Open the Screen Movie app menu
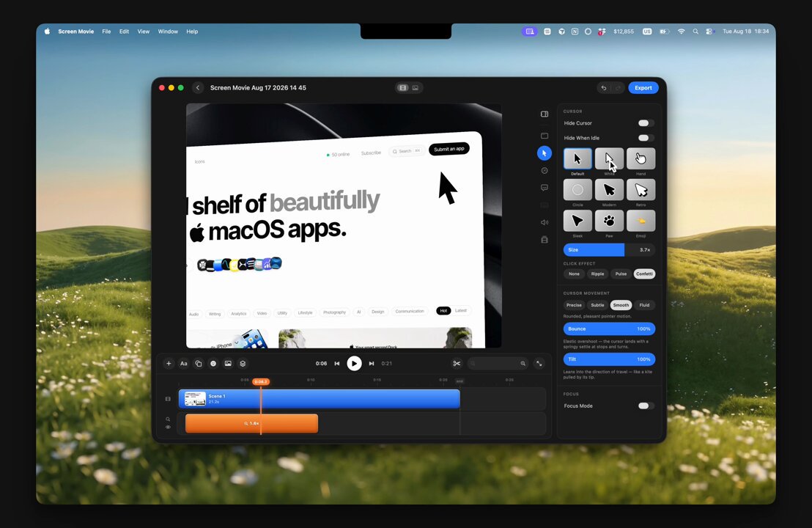The height and width of the screenshot is (528, 812). point(76,32)
